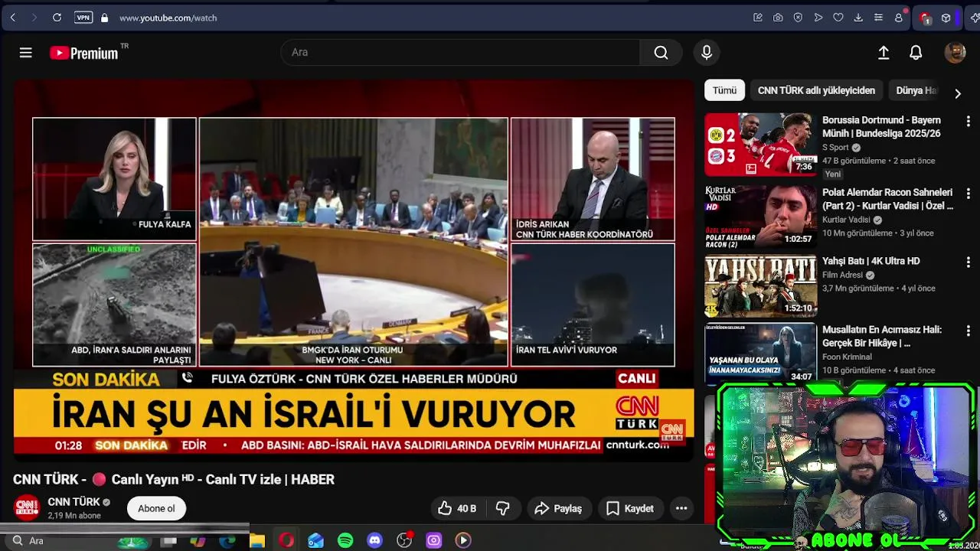Open Borussia Dortmund - Bayern Münih thumbnail
This screenshot has width=980, height=551.
point(760,145)
